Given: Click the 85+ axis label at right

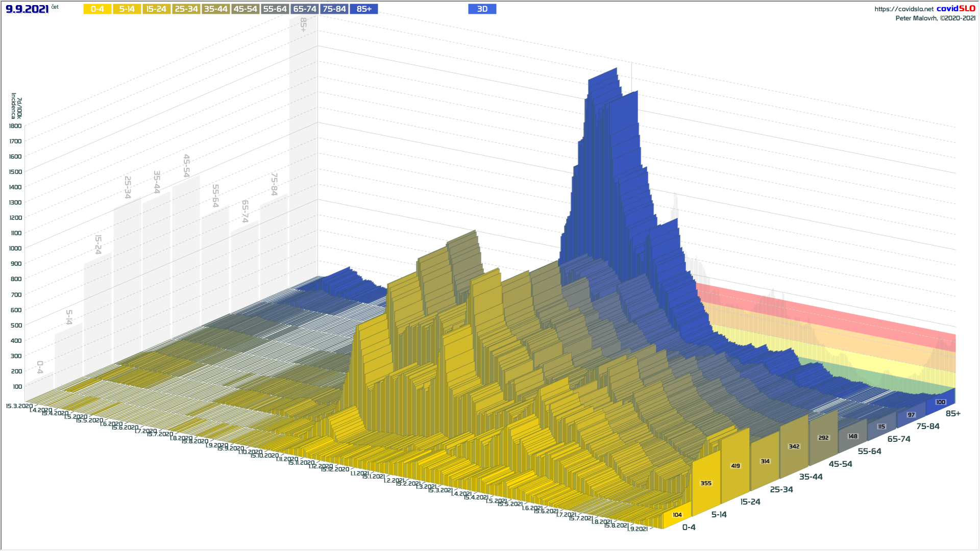Looking at the screenshot, I should click(953, 414).
